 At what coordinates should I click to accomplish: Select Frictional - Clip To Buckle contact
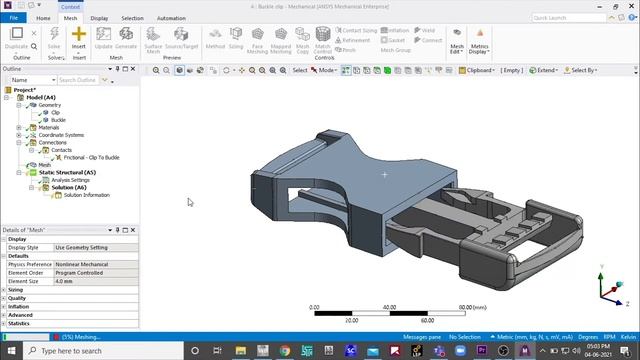pyautogui.click(x=91, y=158)
